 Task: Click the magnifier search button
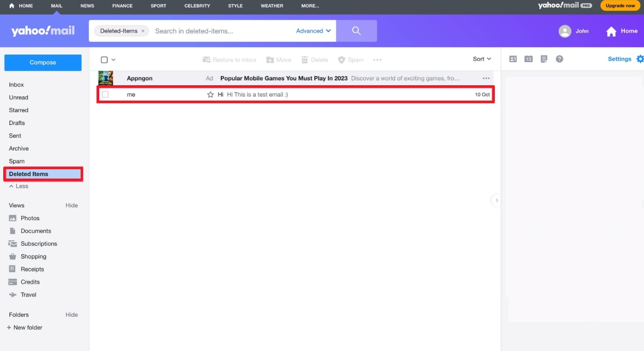click(356, 31)
